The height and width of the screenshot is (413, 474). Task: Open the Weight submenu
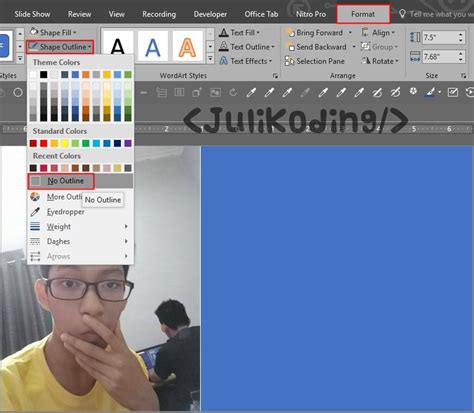coord(80,227)
